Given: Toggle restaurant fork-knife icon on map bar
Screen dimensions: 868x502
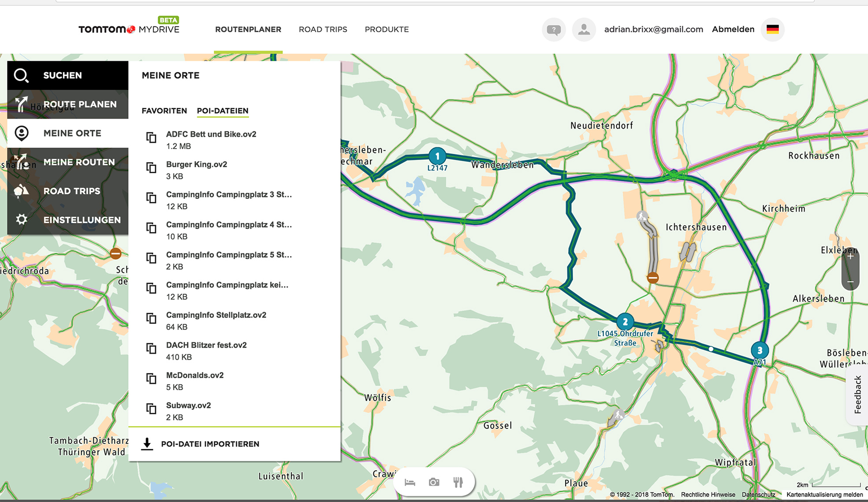Looking at the screenshot, I should click(458, 482).
